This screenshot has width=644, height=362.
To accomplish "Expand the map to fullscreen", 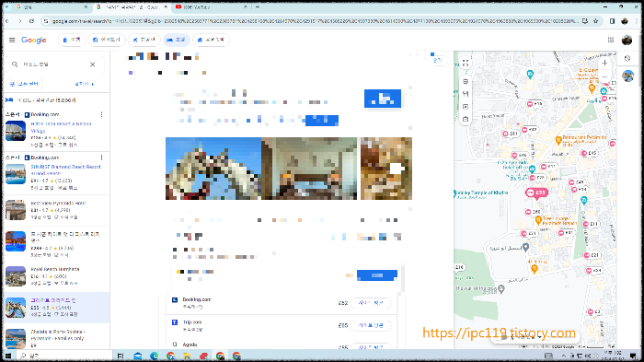I will click(x=466, y=64).
